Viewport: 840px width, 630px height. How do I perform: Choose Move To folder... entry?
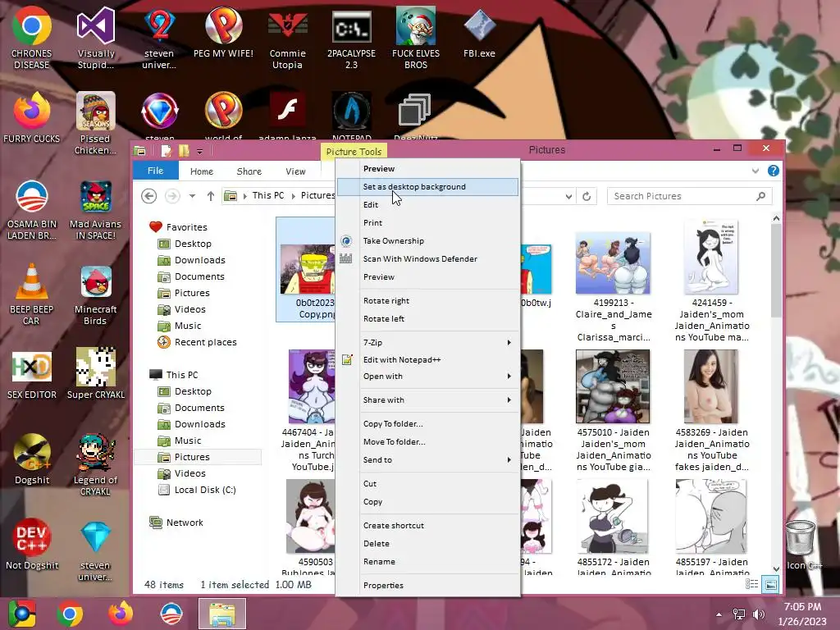[428, 442]
